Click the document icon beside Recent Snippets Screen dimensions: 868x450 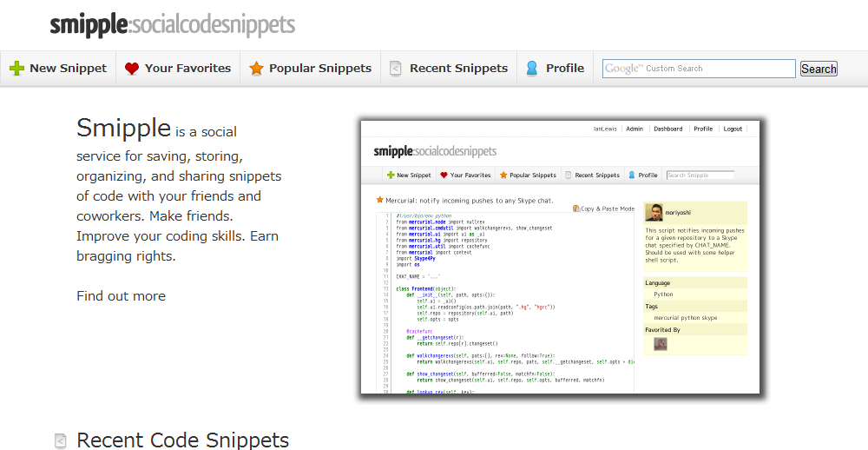point(395,69)
